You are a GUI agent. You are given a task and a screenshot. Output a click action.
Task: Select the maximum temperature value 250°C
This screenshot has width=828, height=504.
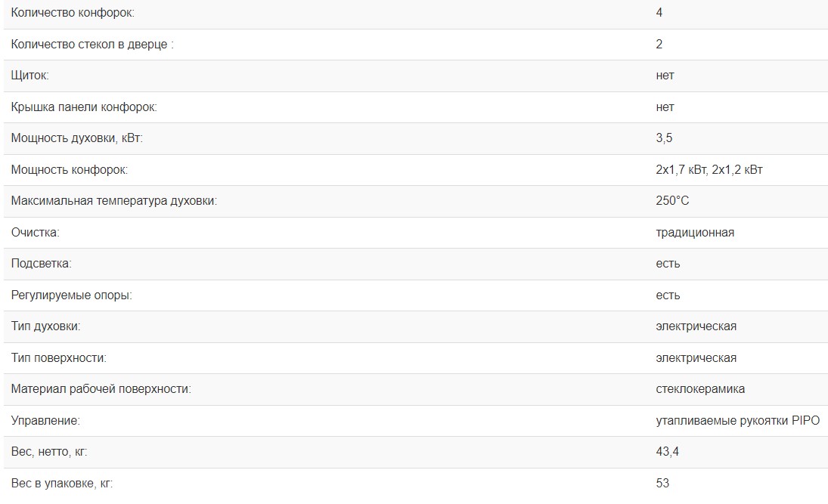672,201
